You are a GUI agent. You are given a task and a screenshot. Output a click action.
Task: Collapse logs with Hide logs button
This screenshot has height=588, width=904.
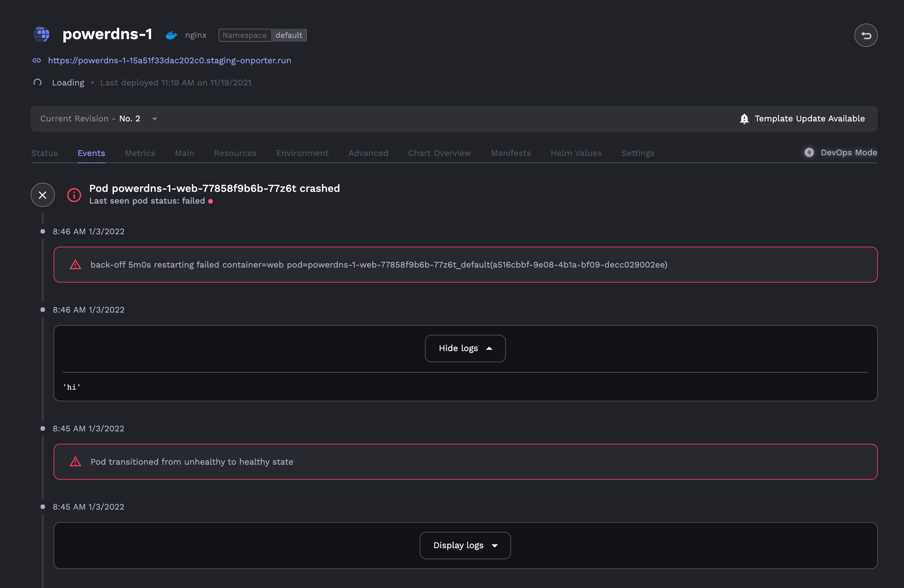pos(465,348)
